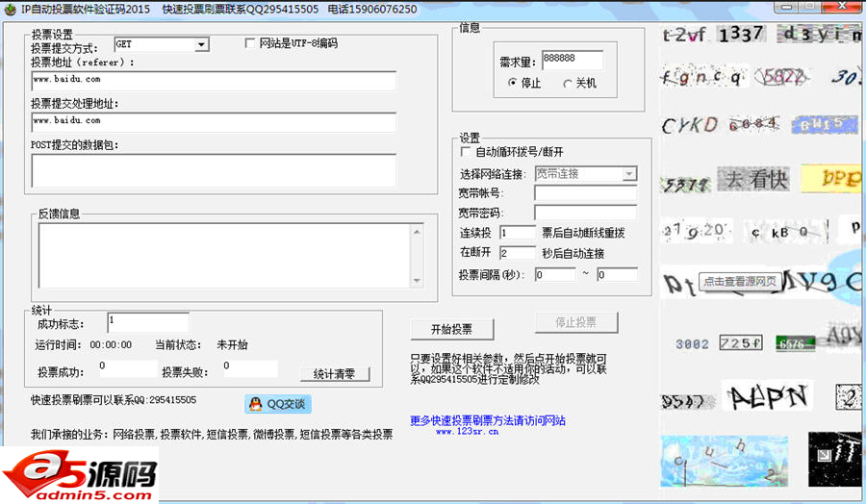
Task: Click the 宽带密码 input field
Action: pyautogui.click(x=585, y=213)
